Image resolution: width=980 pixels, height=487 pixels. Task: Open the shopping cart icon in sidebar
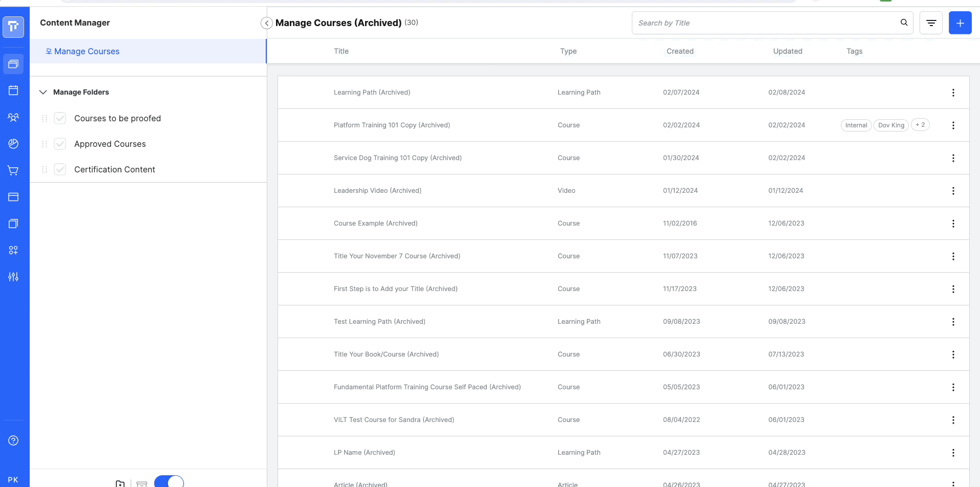13,170
